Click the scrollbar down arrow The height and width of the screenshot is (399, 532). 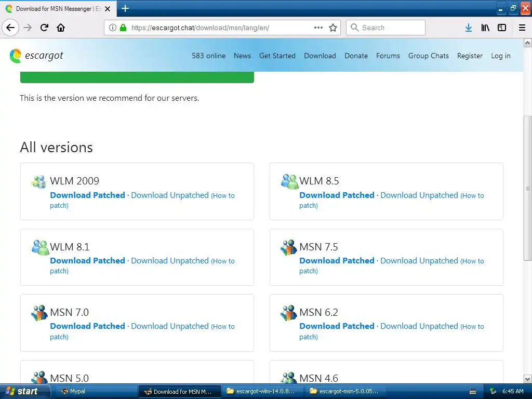tap(527, 379)
